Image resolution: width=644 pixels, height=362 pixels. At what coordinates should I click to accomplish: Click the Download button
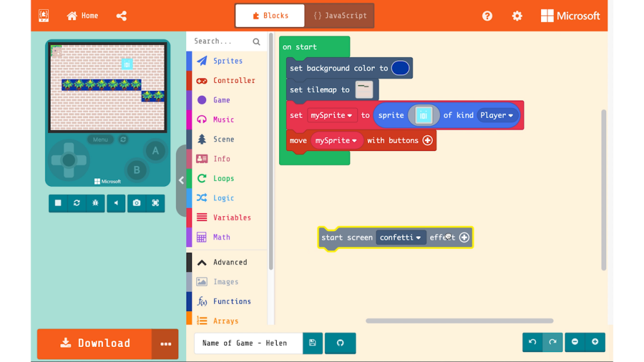click(x=94, y=343)
